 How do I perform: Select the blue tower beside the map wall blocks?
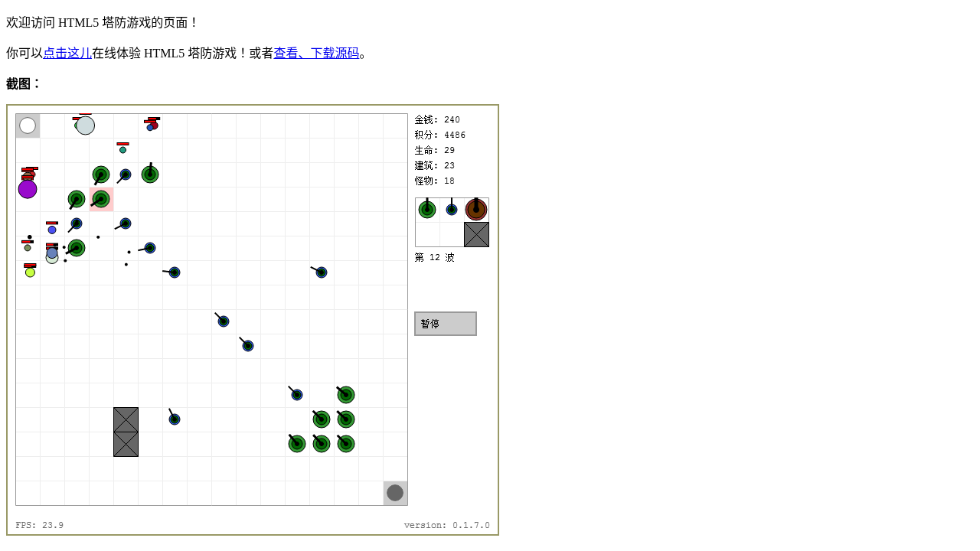(175, 419)
